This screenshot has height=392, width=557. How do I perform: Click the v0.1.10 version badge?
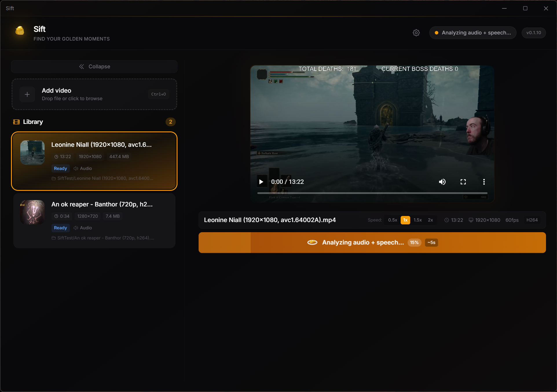(x=534, y=32)
